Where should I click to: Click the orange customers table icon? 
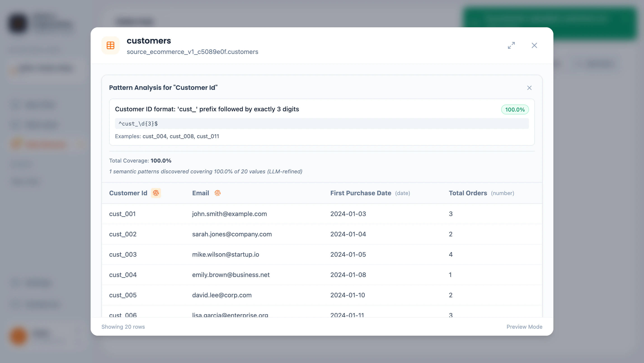click(x=110, y=45)
